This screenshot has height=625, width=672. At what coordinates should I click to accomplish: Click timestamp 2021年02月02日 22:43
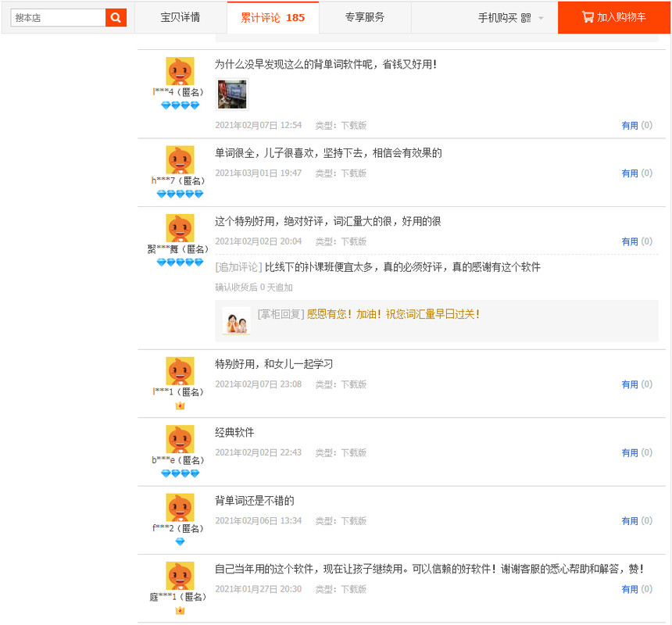coord(259,453)
